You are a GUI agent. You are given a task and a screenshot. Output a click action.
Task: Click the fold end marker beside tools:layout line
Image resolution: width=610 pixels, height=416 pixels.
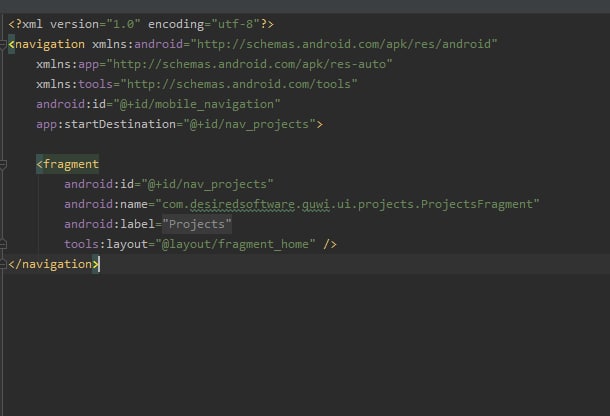[x=2, y=244]
